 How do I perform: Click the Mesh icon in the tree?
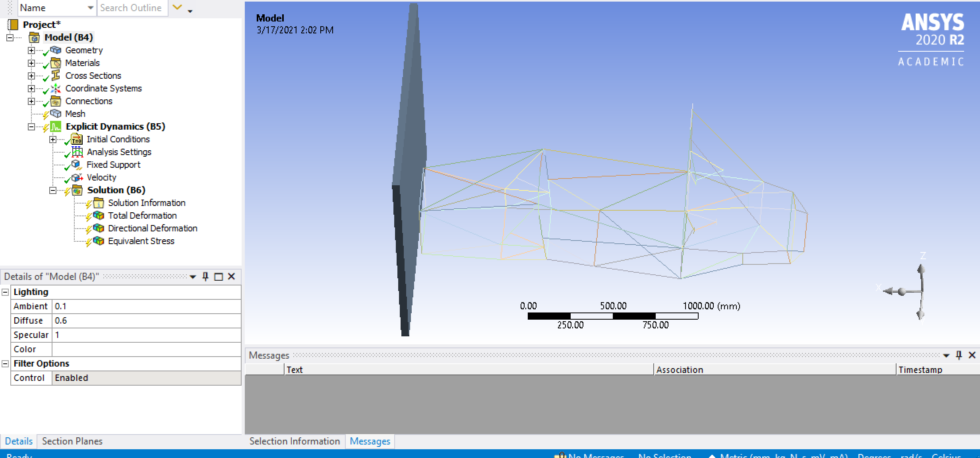click(56, 114)
